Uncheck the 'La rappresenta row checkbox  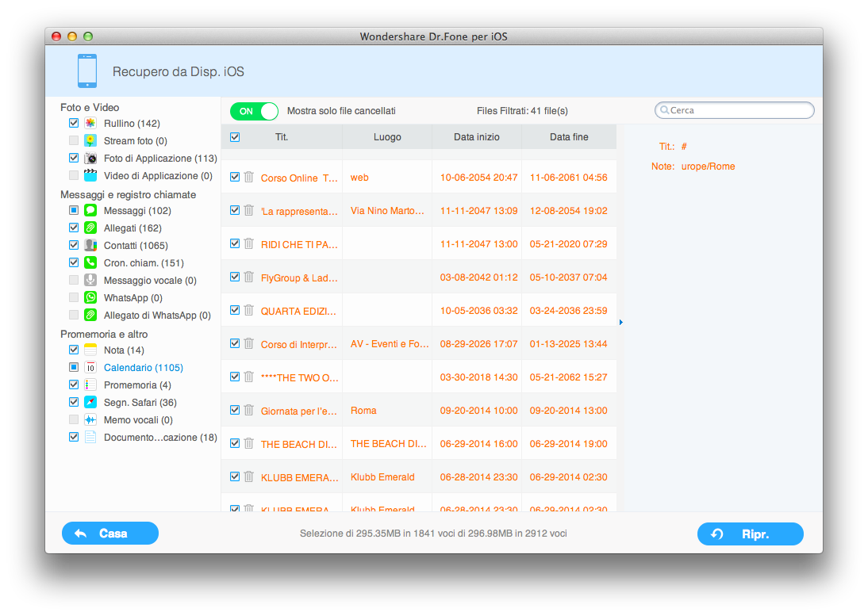pyautogui.click(x=235, y=210)
